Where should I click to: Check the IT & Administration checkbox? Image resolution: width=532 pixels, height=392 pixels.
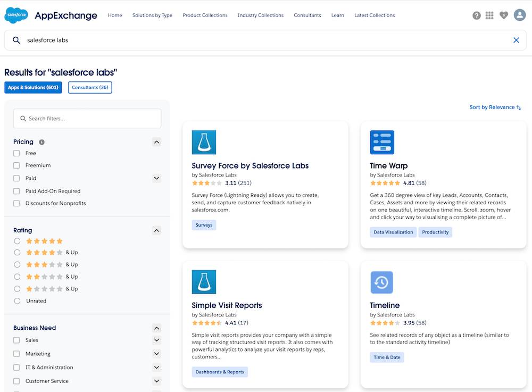(16, 367)
